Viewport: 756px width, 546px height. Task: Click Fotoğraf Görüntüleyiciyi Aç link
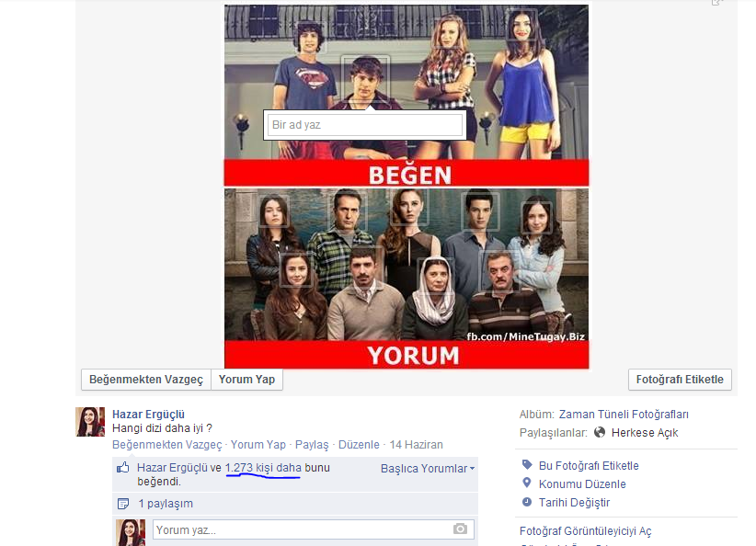pos(585,531)
